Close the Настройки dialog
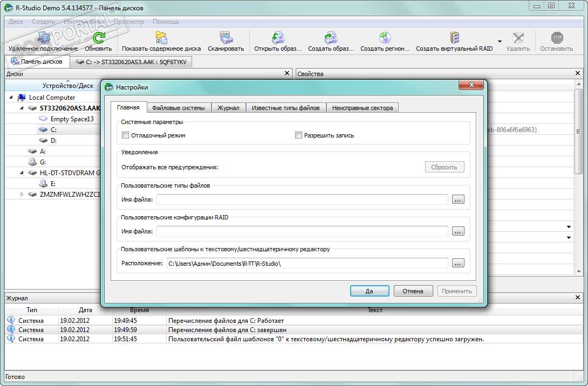The image size is (588, 386). coord(472,85)
